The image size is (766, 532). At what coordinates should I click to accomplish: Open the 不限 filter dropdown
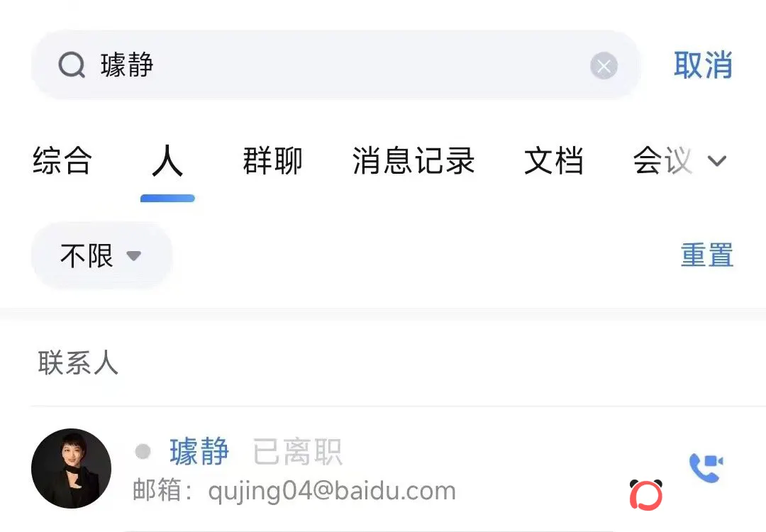[101, 255]
